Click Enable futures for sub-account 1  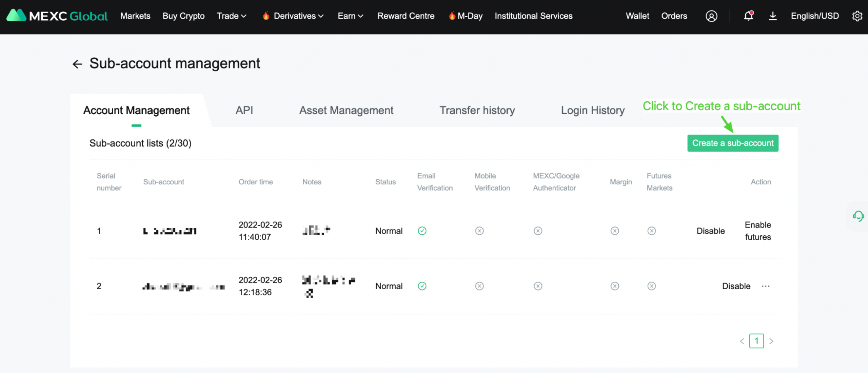tap(757, 231)
